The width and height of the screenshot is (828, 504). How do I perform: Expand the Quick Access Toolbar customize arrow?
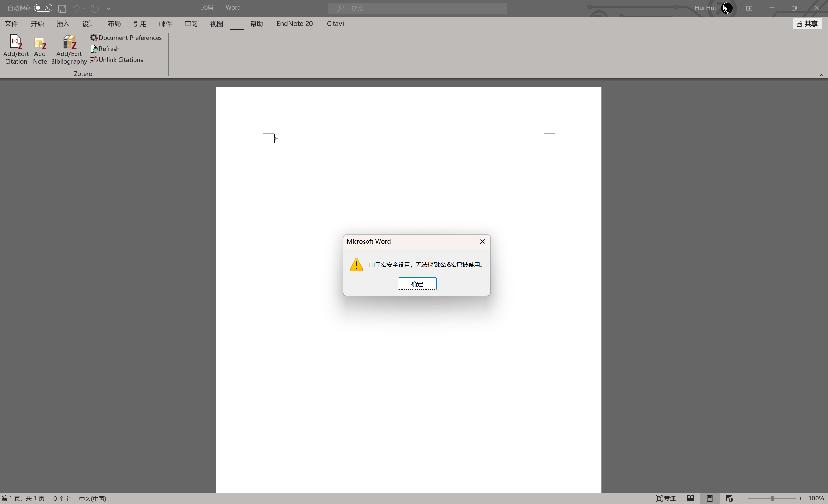pyautogui.click(x=109, y=8)
